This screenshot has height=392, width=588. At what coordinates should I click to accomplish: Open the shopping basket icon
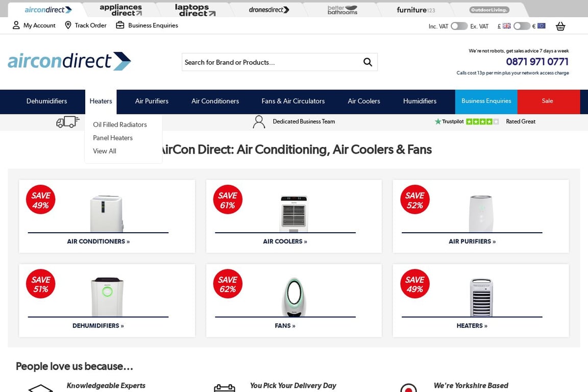560,26
